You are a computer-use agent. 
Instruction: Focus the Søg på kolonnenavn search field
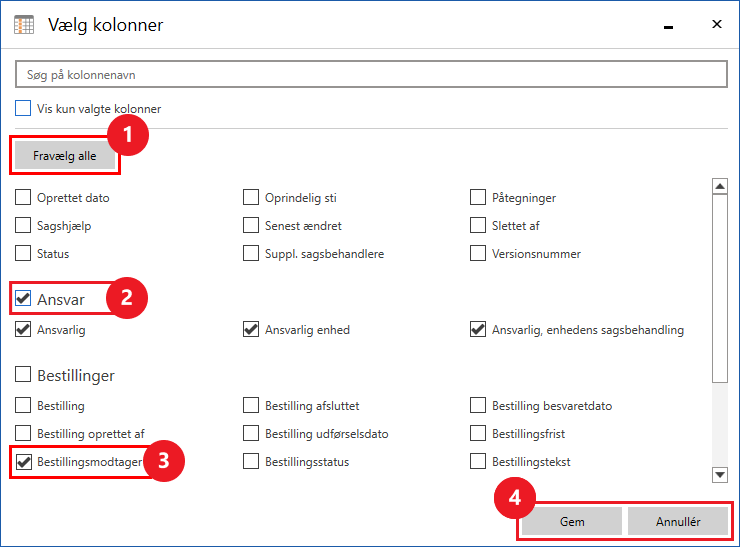tap(370, 76)
